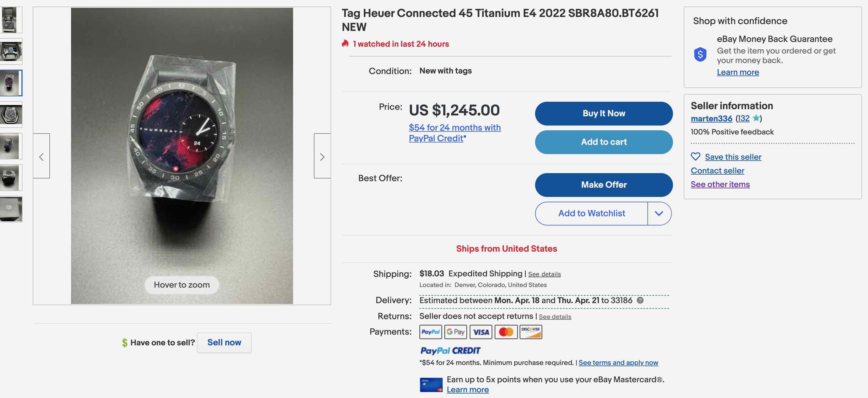Open See terms and apply now link
Image resolution: width=868 pixels, height=398 pixels.
point(618,363)
